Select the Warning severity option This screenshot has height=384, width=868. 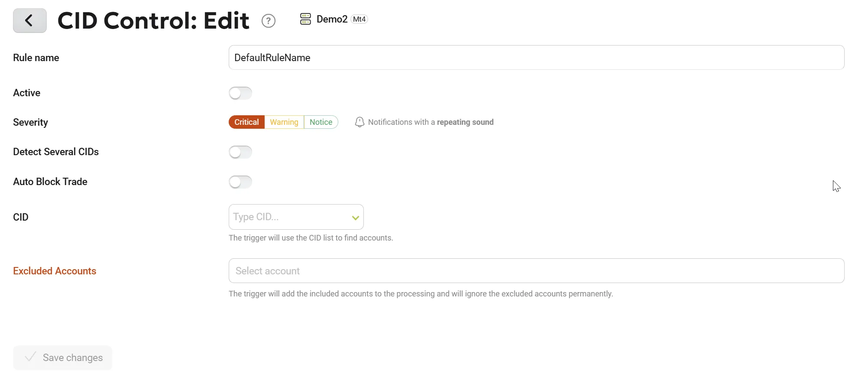(x=284, y=122)
